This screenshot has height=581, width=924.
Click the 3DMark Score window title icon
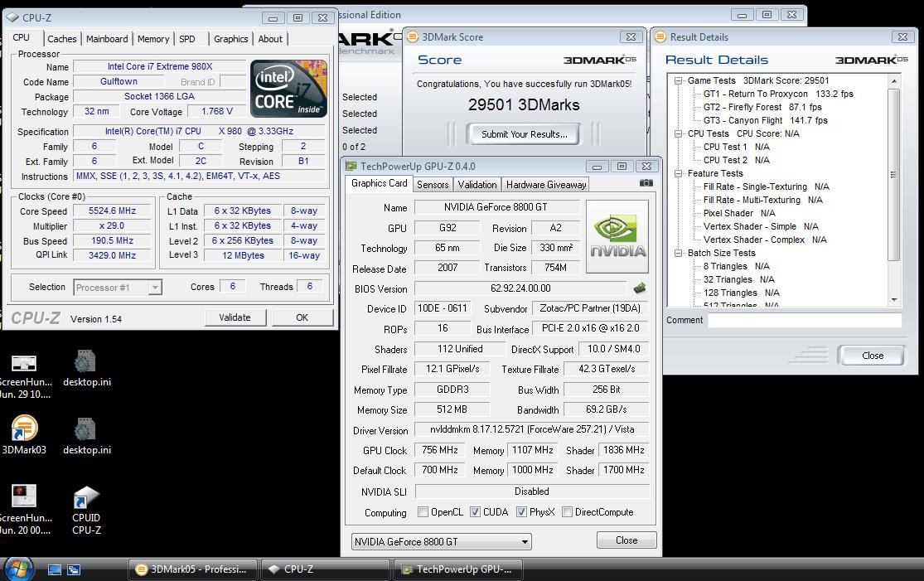413,36
